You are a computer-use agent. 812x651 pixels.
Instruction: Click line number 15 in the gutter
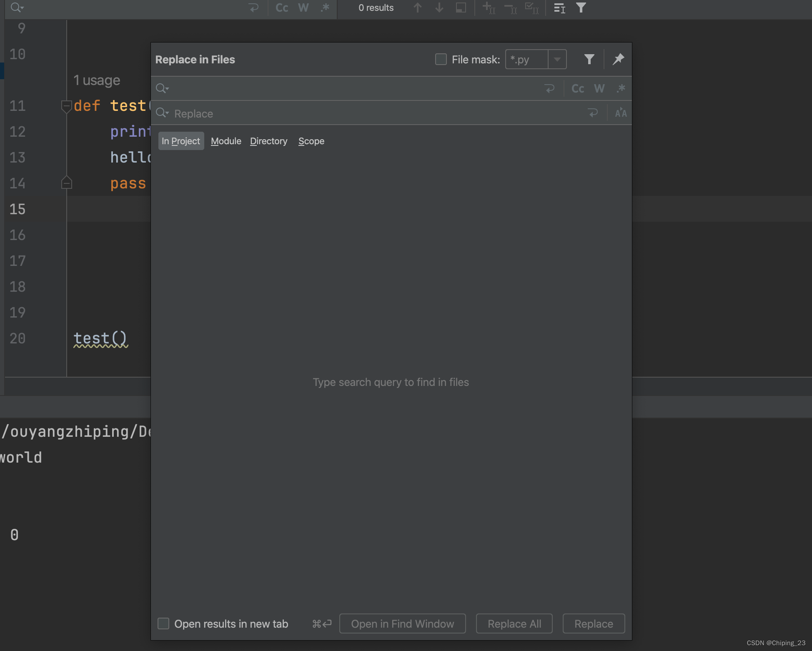click(18, 209)
